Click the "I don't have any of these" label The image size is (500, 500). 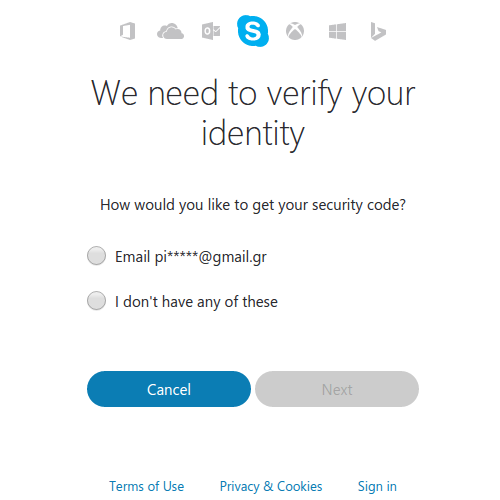[196, 302]
